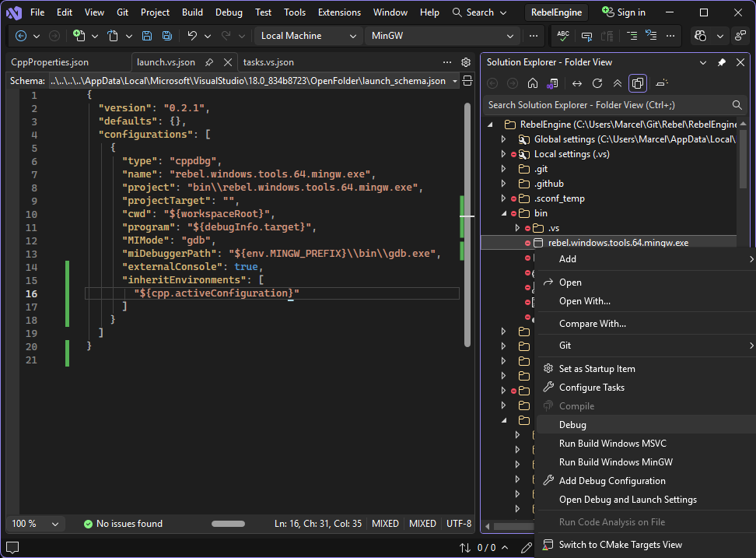Toggle Show All Files in Solution Explorer

pyautogui.click(x=638, y=83)
